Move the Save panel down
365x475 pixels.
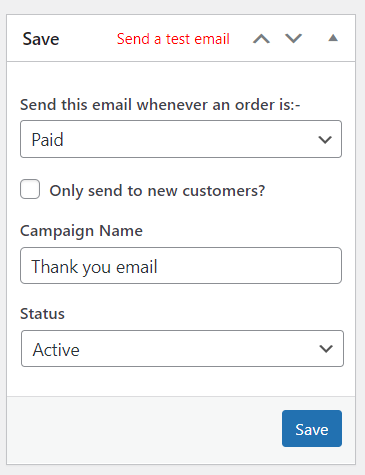[293, 39]
